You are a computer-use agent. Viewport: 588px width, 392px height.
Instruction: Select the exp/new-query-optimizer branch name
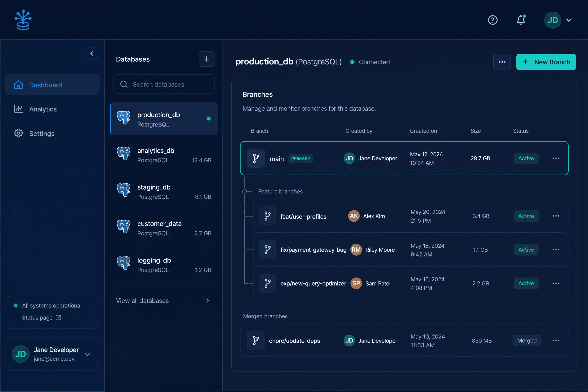313,283
